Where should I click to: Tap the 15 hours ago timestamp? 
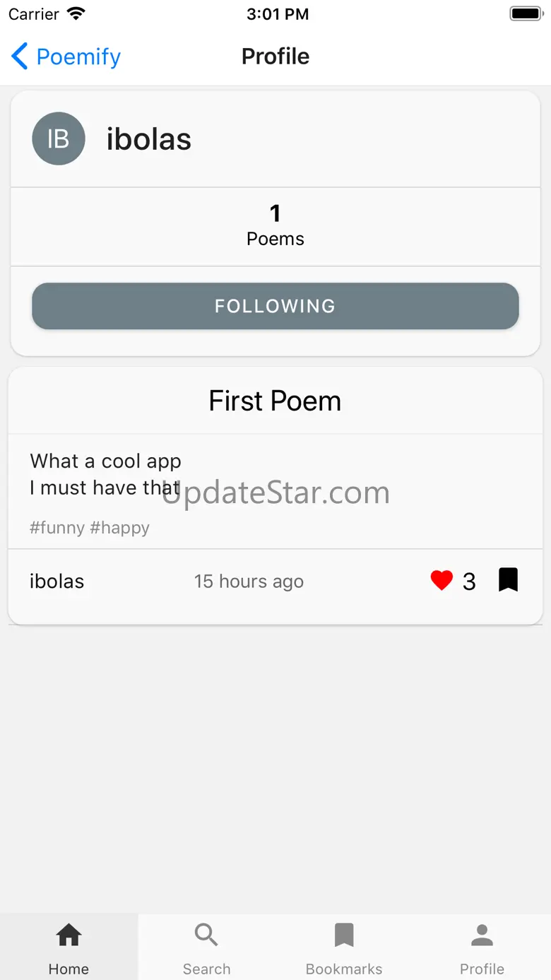tap(249, 581)
